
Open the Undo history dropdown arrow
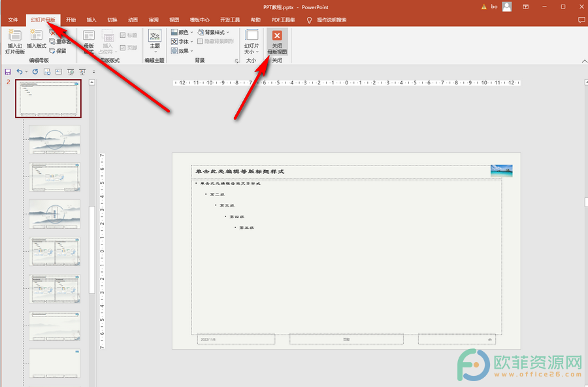(x=26, y=72)
